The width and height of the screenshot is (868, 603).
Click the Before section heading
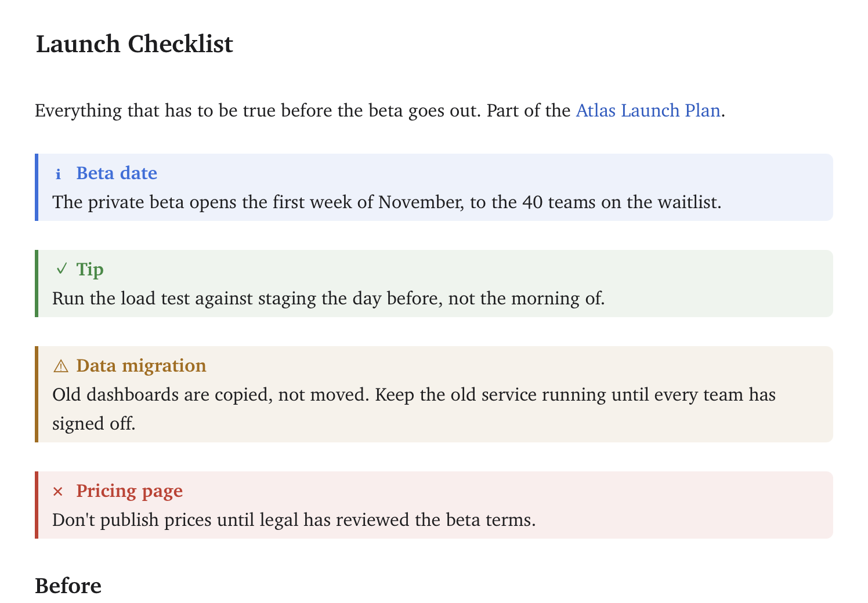pos(68,586)
